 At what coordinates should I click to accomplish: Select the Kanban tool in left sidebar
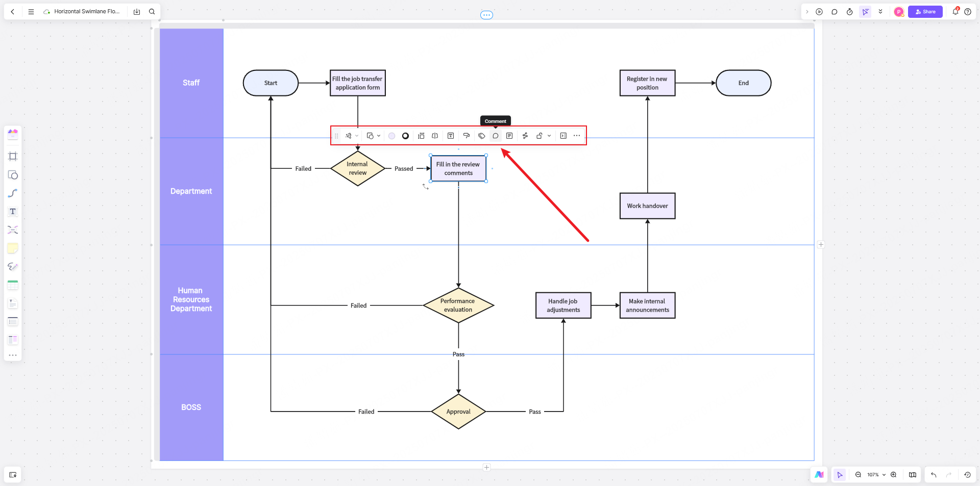click(x=13, y=340)
